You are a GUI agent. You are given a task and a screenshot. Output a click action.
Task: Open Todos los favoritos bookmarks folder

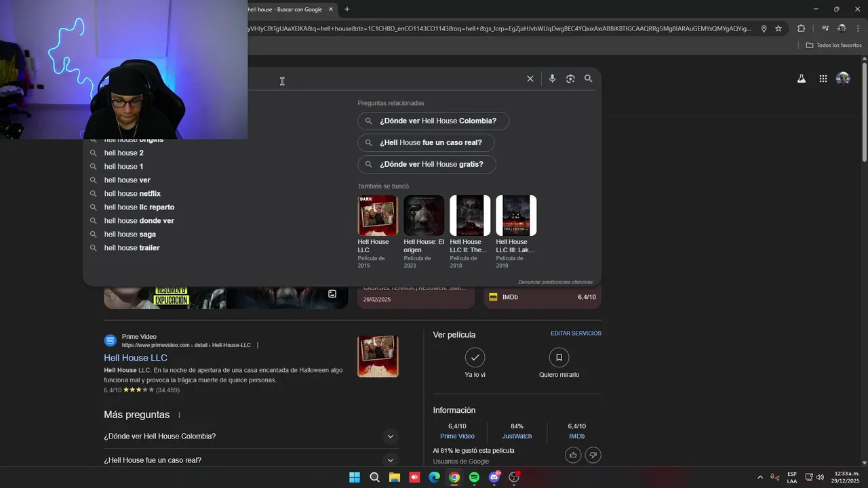pos(833,45)
